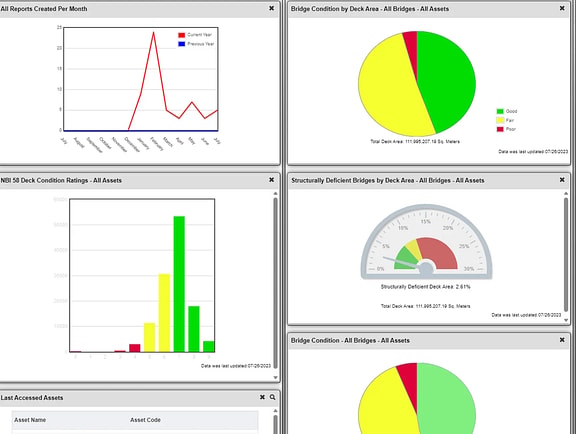Close the Structurally Deficient Bridges panel

click(562, 180)
